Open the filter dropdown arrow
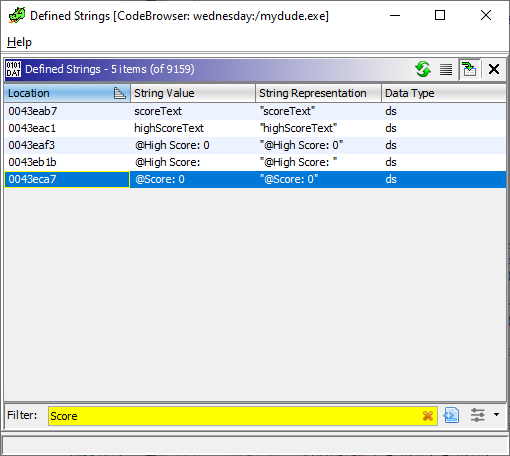The width and height of the screenshot is (510, 456). point(496,415)
